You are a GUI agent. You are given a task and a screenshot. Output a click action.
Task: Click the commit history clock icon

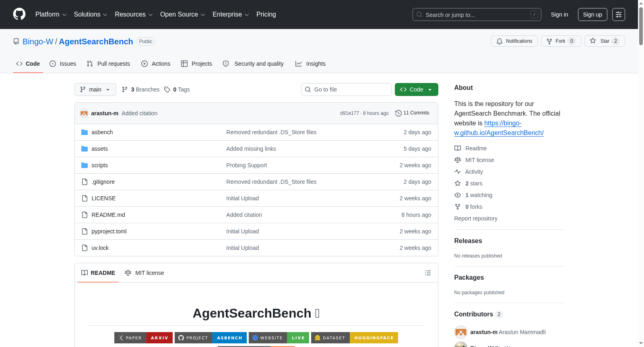click(x=398, y=113)
